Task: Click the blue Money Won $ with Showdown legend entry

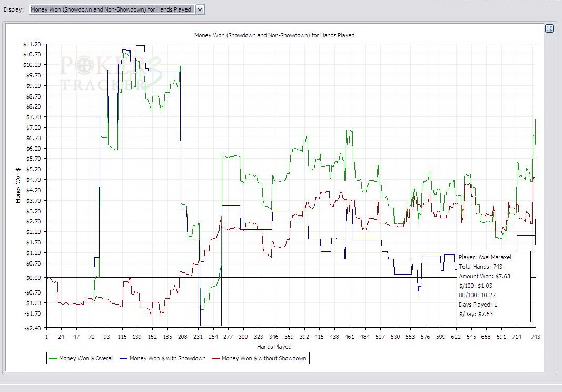Action: click(163, 358)
